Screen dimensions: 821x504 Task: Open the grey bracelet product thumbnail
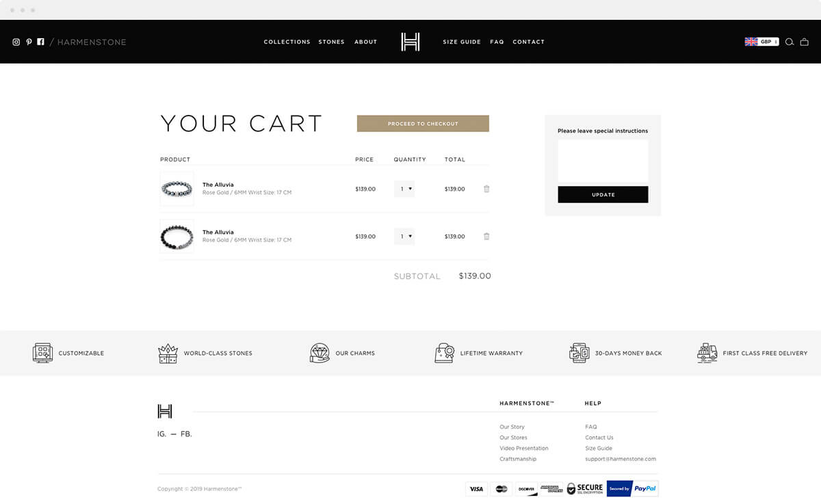pos(177,189)
